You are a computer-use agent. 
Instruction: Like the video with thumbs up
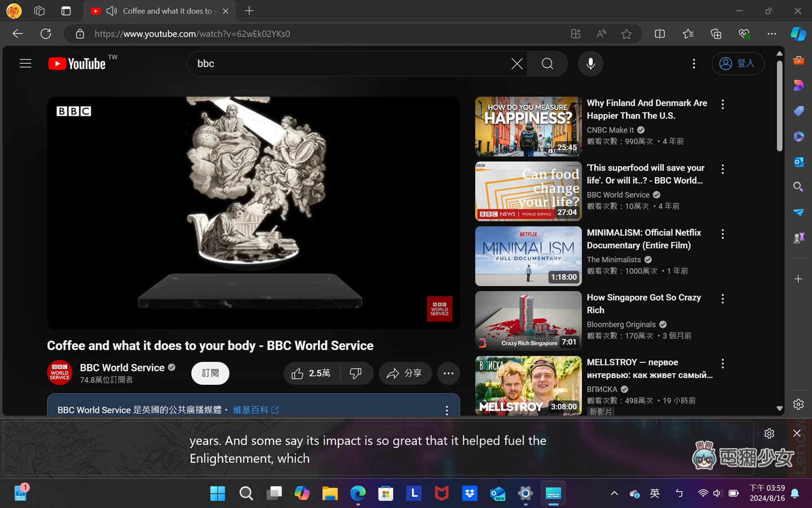[x=311, y=373]
